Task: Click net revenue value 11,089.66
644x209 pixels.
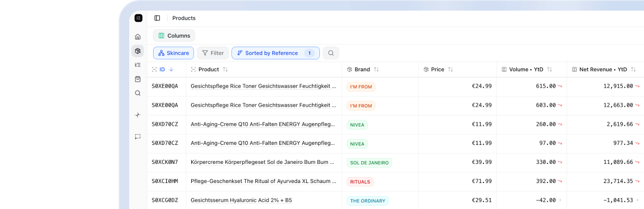Action: click(618, 162)
